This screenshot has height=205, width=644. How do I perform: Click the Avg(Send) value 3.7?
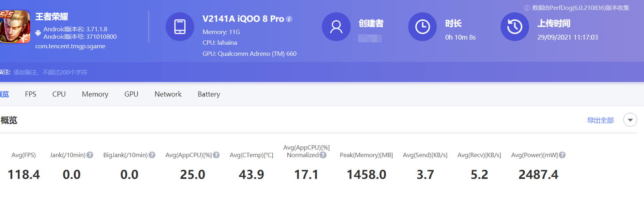pyautogui.click(x=425, y=175)
